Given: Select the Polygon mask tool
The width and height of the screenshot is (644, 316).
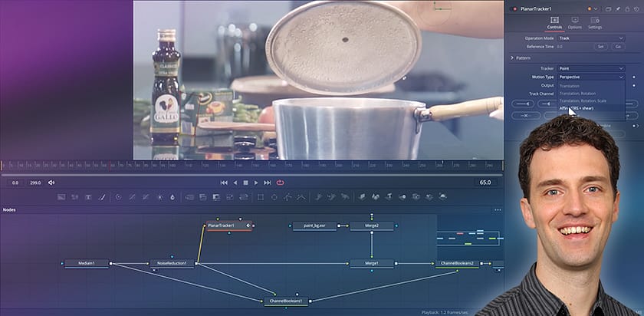Looking at the screenshot, I should click(288, 197).
